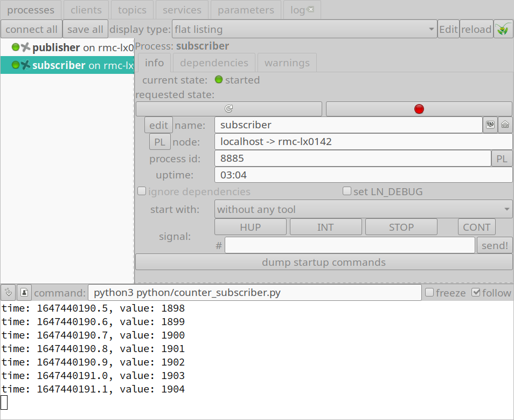Click the signal number input field
Viewport: 514px width, 420px height.
point(350,245)
